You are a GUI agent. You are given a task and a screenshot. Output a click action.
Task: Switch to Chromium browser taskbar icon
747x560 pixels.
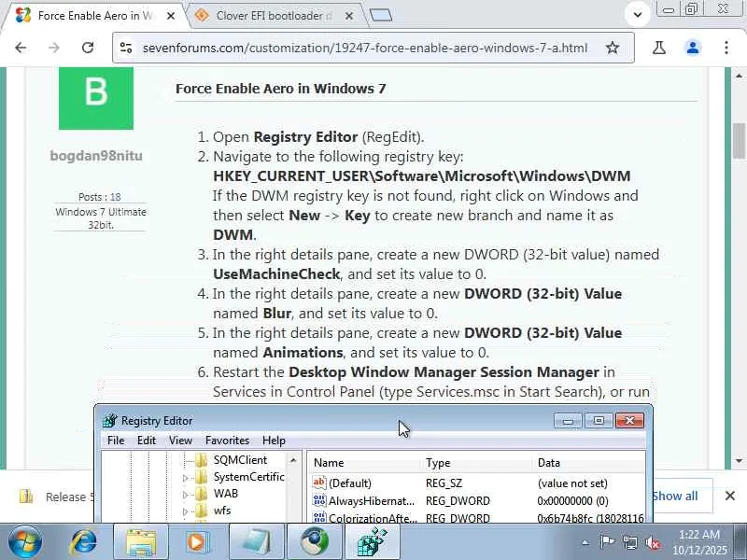click(x=314, y=542)
